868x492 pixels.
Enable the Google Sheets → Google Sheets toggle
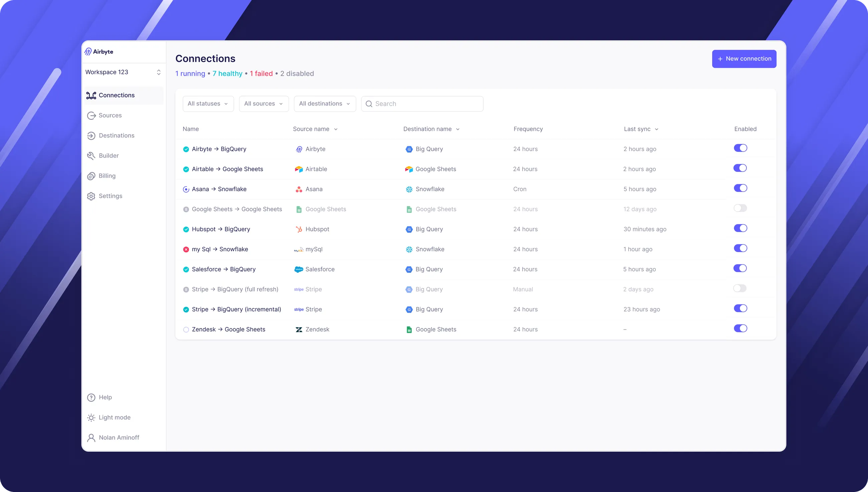point(740,208)
